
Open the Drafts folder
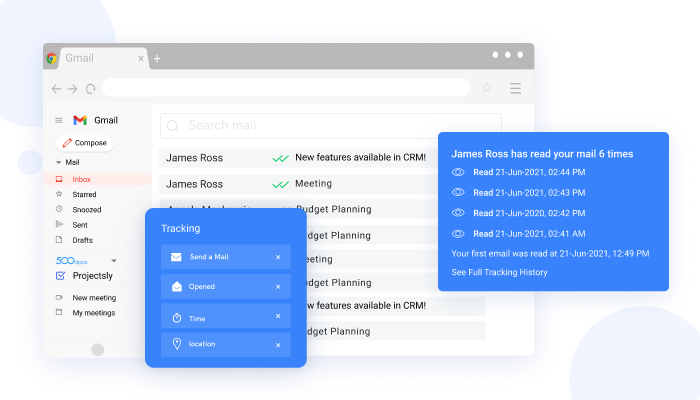(x=83, y=240)
